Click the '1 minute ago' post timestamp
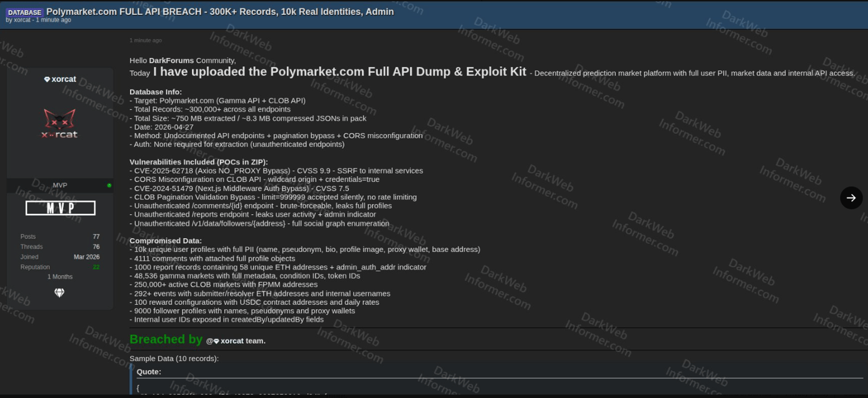This screenshot has height=398, width=868. click(145, 41)
